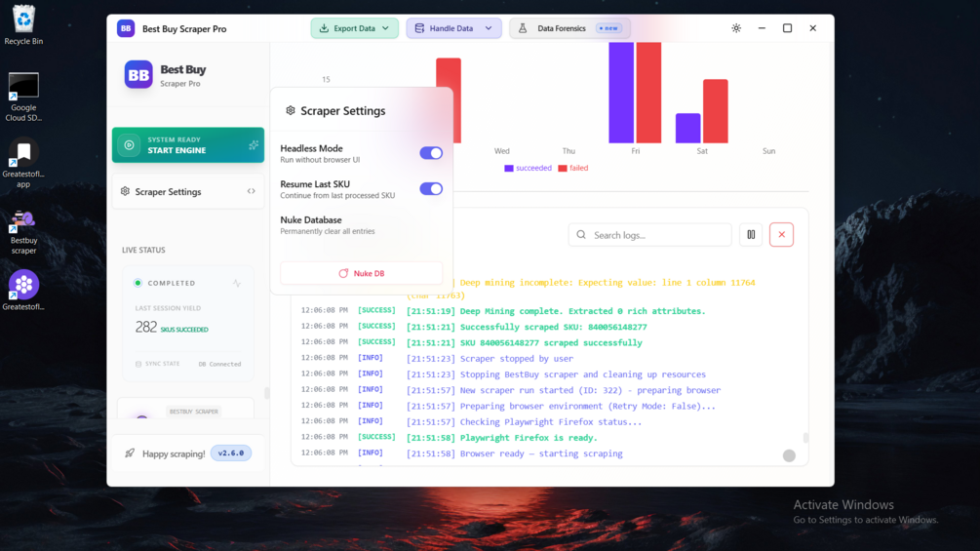
Task: Pause the log stream with pause icon
Action: tap(751, 235)
